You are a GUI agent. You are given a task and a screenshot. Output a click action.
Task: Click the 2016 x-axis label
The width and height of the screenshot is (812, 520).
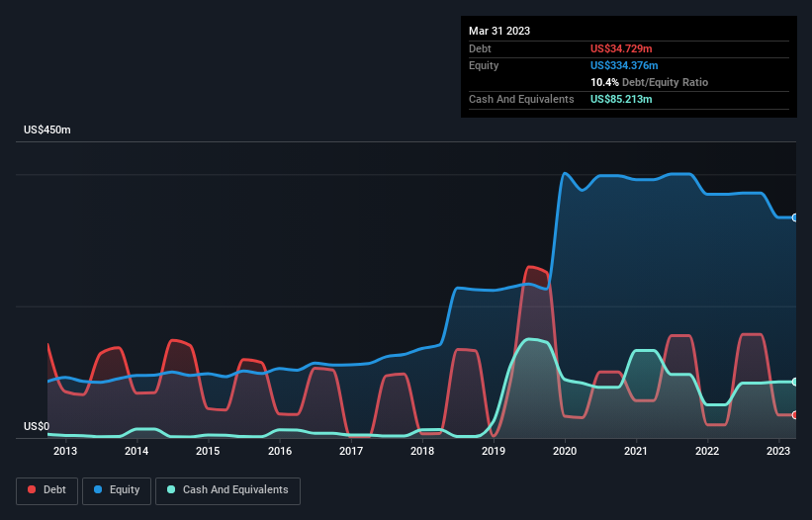point(280,451)
